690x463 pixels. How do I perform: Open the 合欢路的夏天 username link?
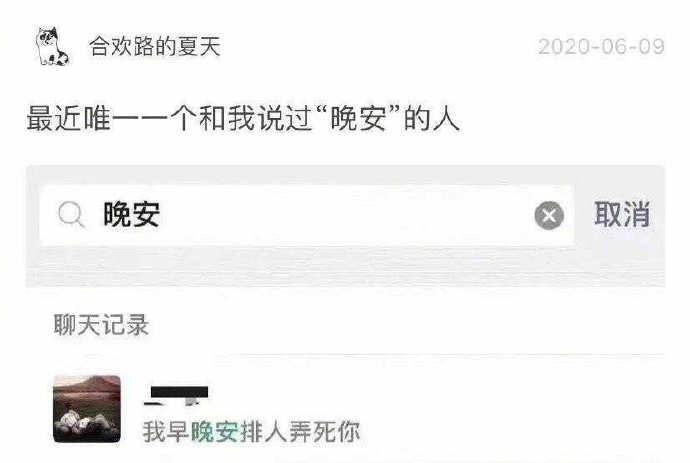pyautogui.click(x=154, y=46)
